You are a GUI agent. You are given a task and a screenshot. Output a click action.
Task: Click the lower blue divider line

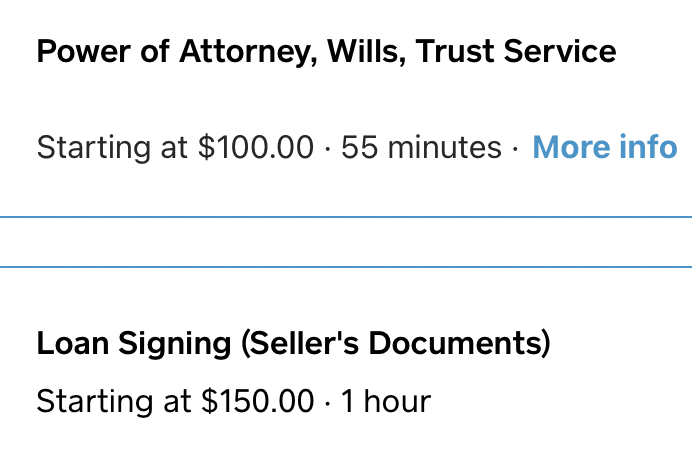tap(346, 267)
